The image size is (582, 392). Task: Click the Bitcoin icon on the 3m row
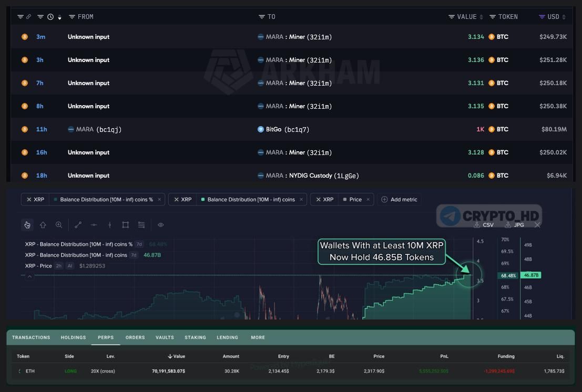[x=25, y=37]
